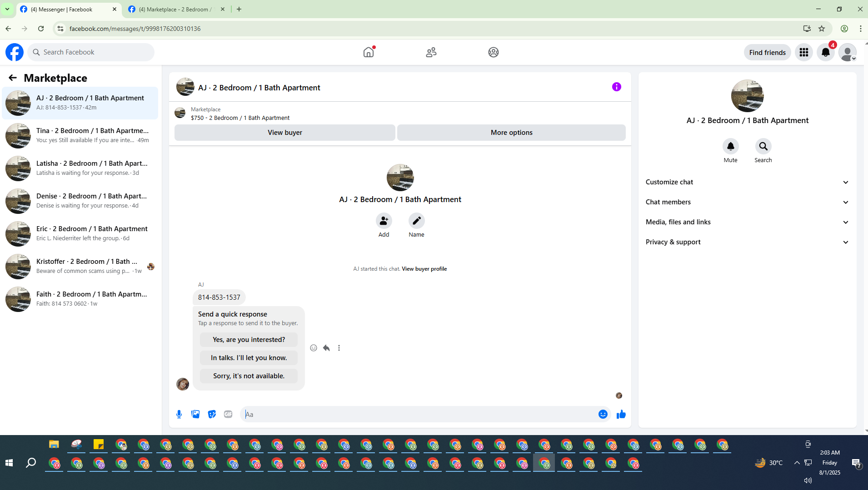Click '814-853-1537' message bubble

219,297
